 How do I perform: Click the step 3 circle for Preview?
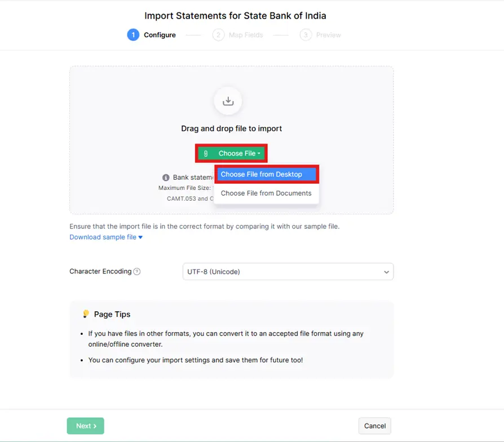[306, 35]
